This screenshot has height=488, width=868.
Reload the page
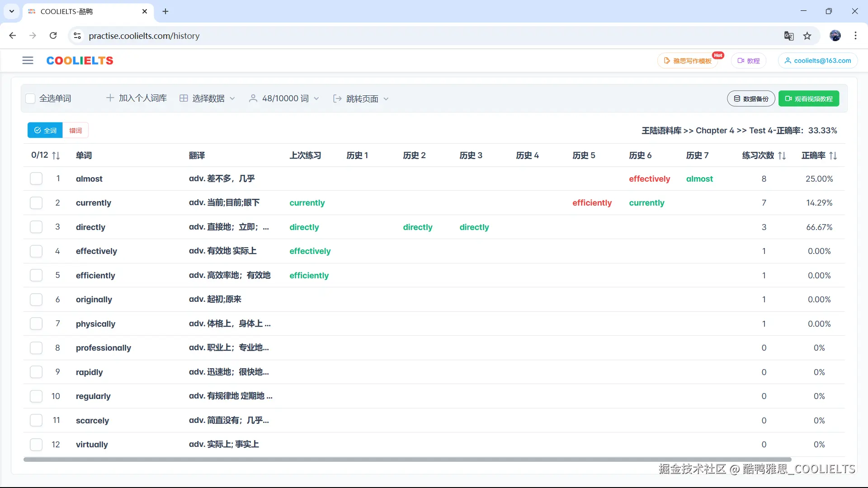point(53,36)
